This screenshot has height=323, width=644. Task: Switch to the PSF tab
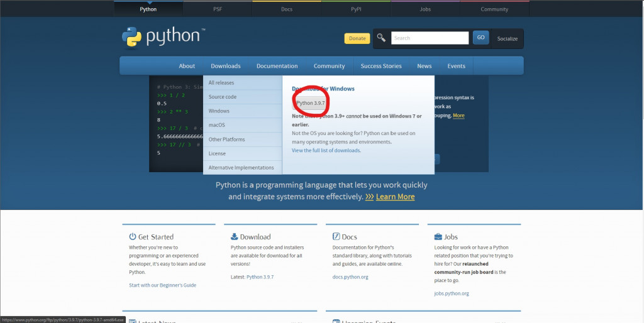coord(218,9)
